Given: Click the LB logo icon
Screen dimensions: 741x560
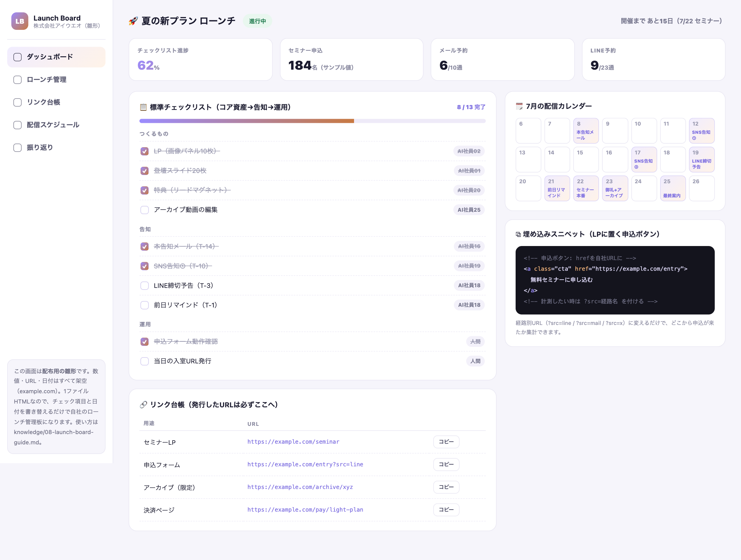Looking at the screenshot, I should pos(20,21).
